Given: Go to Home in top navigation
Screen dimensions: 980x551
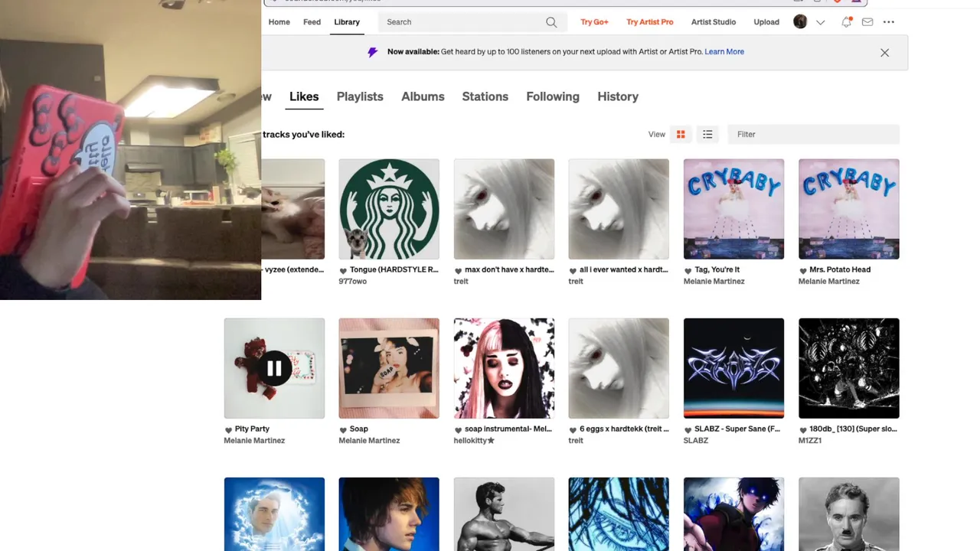Looking at the screenshot, I should click(279, 22).
